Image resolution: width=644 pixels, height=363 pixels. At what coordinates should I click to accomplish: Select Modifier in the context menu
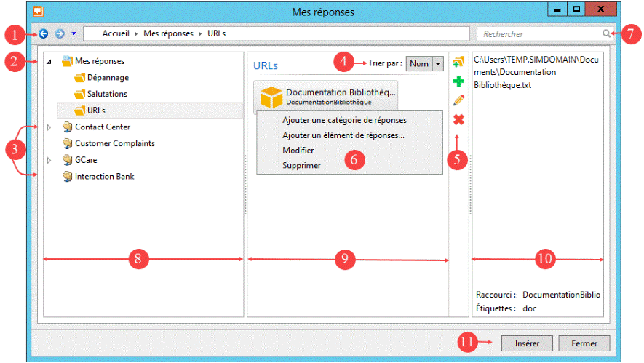pyautogui.click(x=298, y=151)
